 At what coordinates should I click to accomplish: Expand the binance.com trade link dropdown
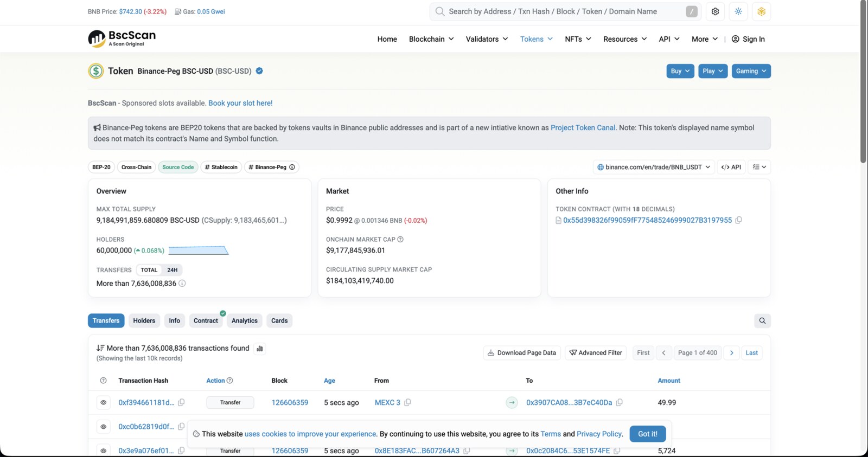[654, 167]
